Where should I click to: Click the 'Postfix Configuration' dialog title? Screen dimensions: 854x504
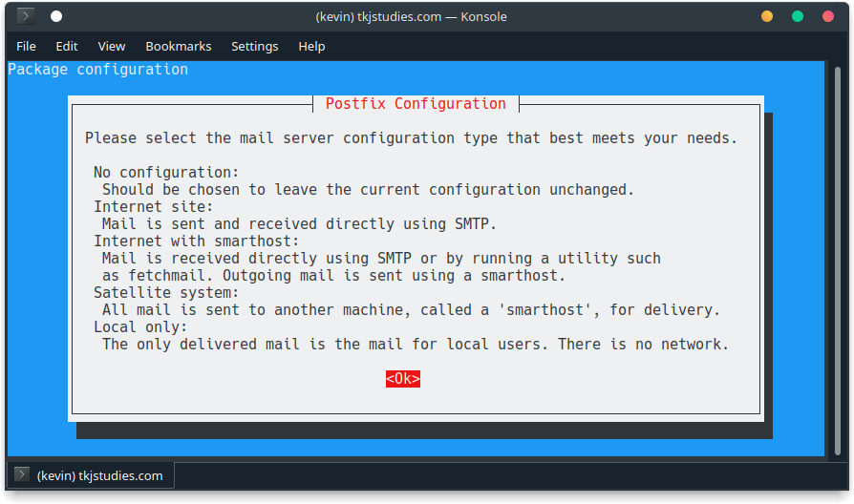coord(416,103)
